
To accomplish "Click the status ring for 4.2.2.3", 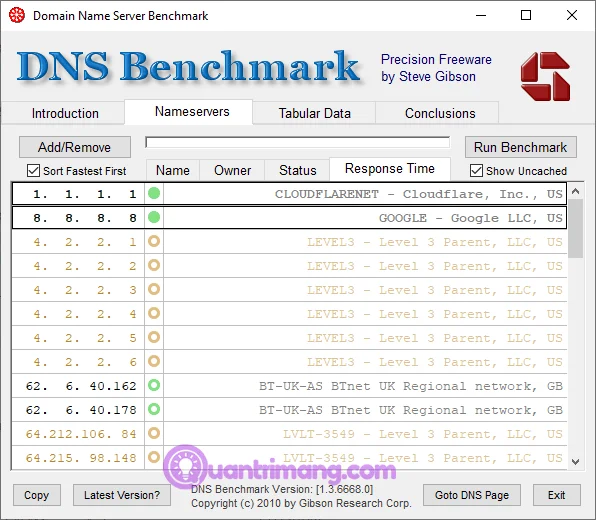I will (x=154, y=289).
